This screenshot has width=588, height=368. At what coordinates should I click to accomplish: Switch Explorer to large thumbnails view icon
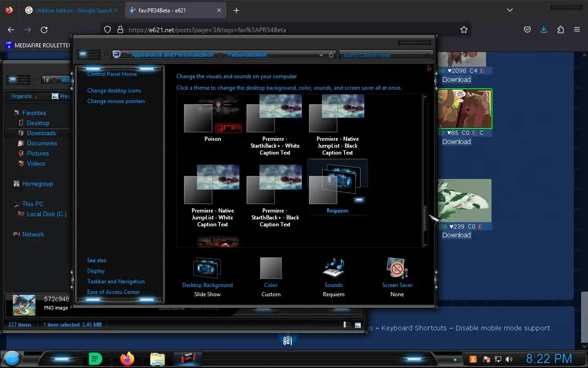(358, 325)
